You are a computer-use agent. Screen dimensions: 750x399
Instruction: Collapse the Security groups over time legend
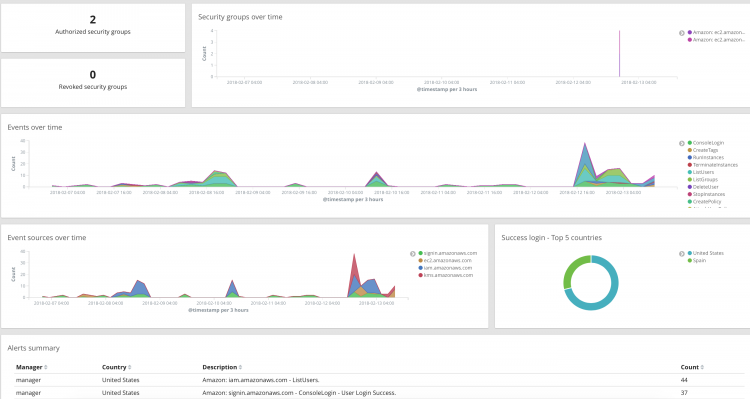(682, 33)
